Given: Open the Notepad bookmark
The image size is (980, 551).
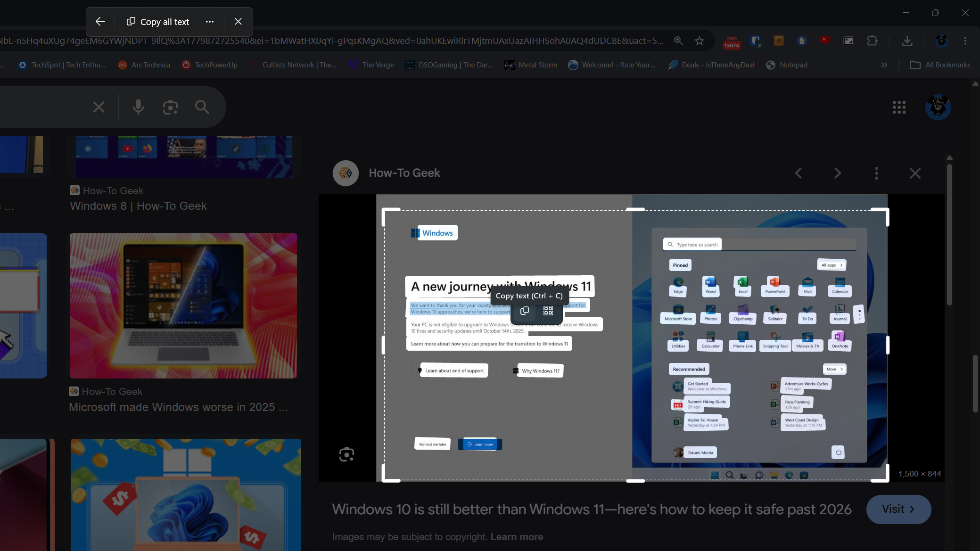Looking at the screenshot, I should (787, 65).
